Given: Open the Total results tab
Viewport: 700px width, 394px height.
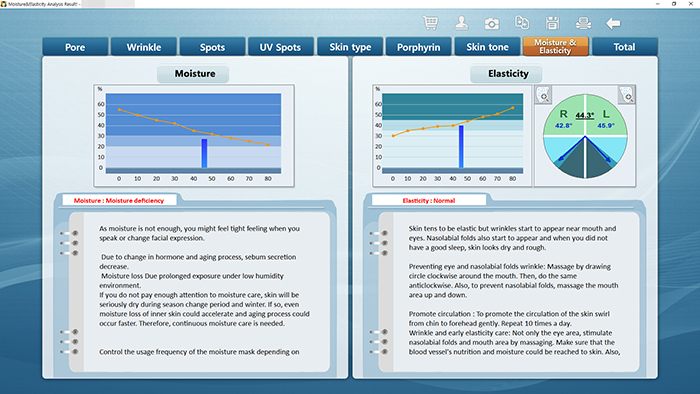Looking at the screenshot, I should pyautogui.click(x=624, y=47).
